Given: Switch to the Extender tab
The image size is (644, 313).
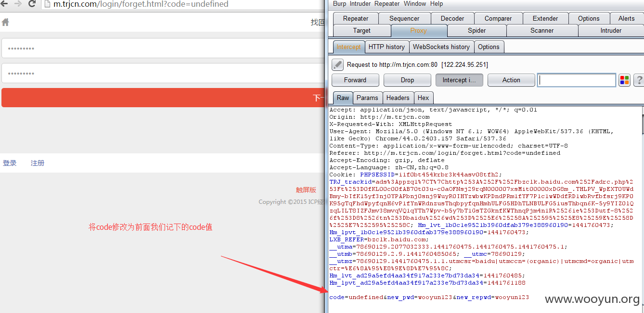Looking at the screenshot, I should (545, 18).
